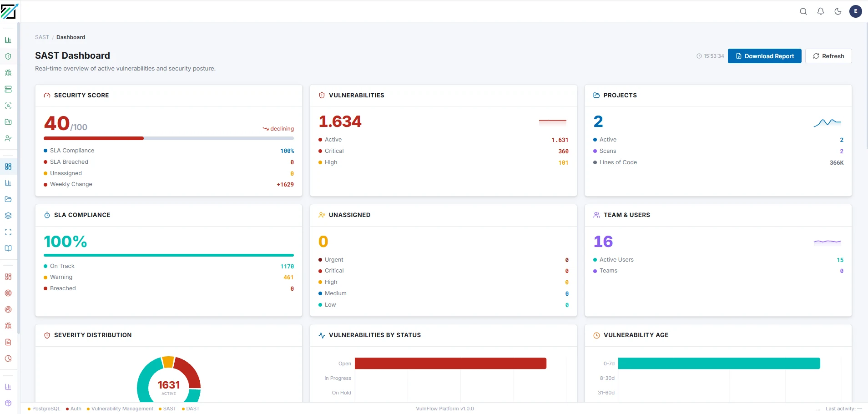This screenshot has width=868, height=414.
Task: Open the green bar chart icon in the sidebar
Action: (x=8, y=40)
